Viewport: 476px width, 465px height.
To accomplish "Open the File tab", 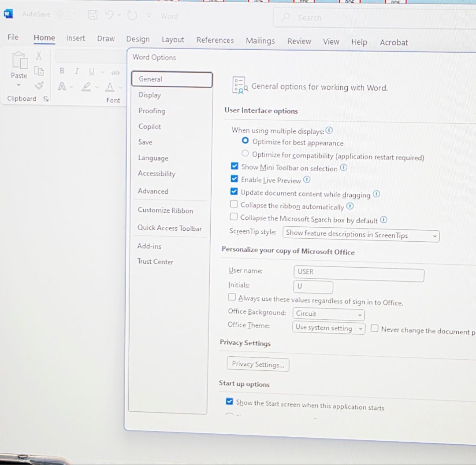I will tap(13, 37).
